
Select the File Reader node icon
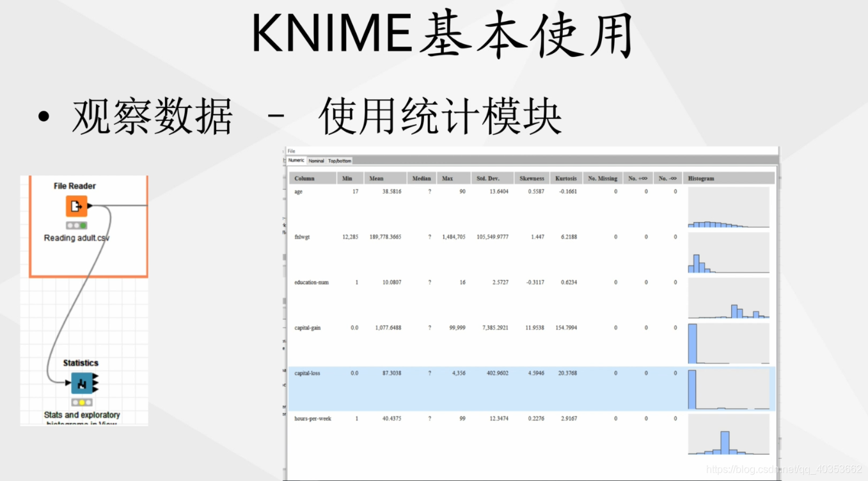pyautogui.click(x=76, y=206)
